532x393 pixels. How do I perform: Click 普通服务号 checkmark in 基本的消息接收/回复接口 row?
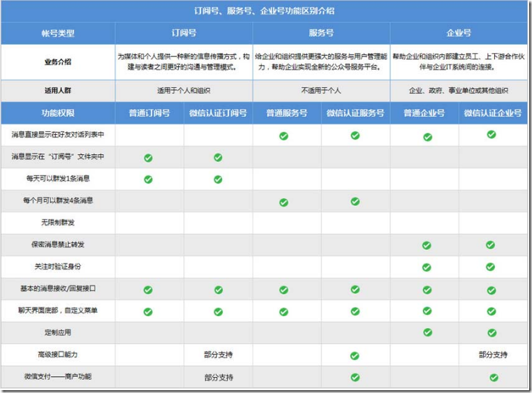(283, 290)
